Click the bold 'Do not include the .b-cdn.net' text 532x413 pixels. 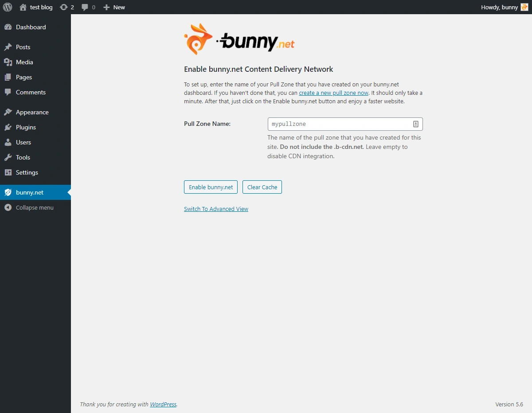pos(321,147)
